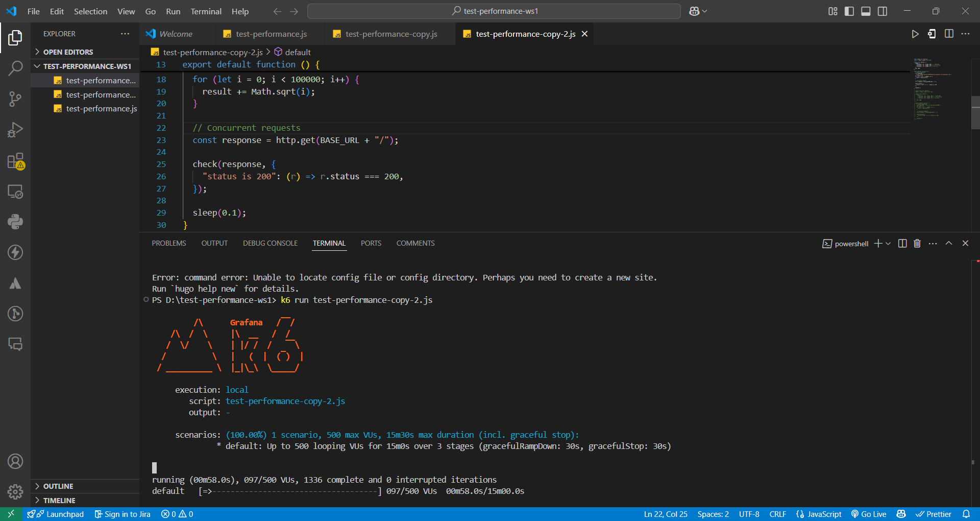980x521 pixels.
Task: Open the Python sidebar icon
Action: pyautogui.click(x=15, y=222)
